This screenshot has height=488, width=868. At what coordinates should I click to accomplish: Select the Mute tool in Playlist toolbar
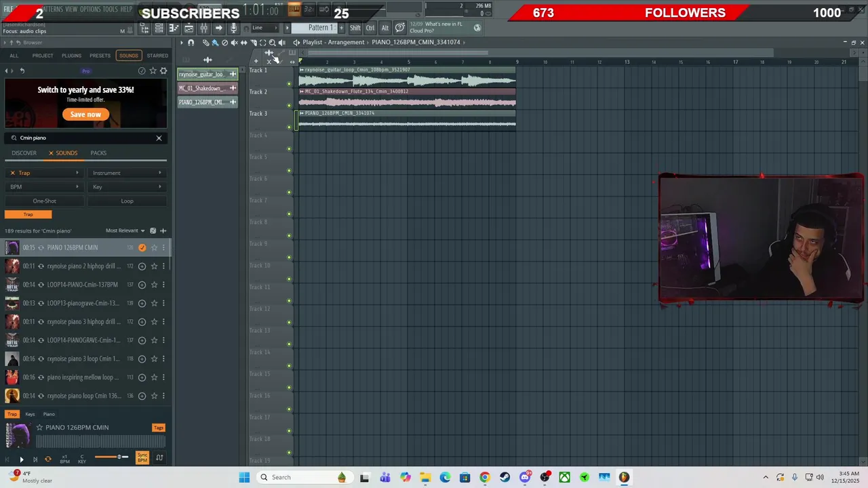[x=234, y=42]
